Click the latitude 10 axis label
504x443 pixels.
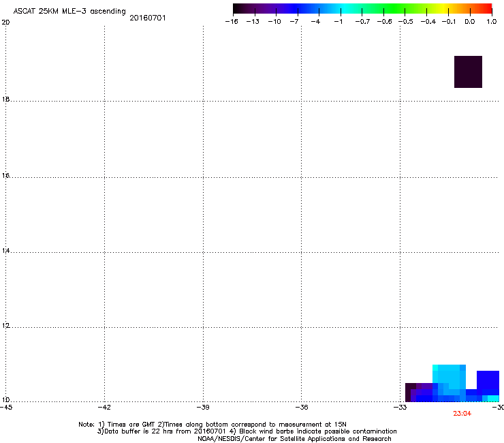tap(5, 400)
